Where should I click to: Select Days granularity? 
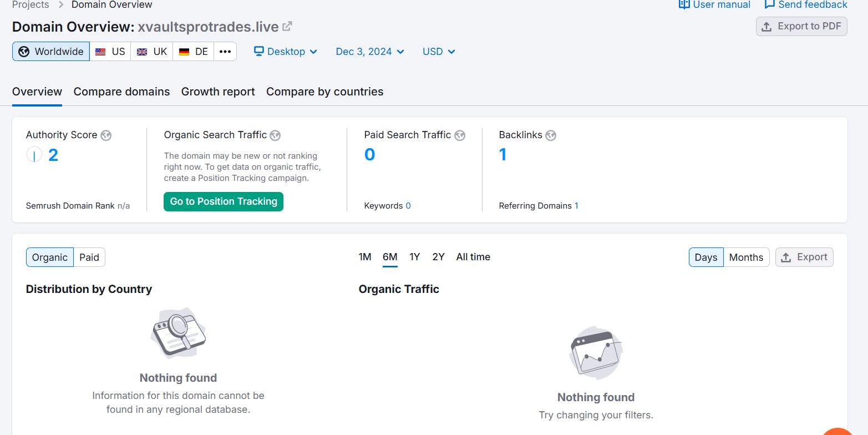706,257
